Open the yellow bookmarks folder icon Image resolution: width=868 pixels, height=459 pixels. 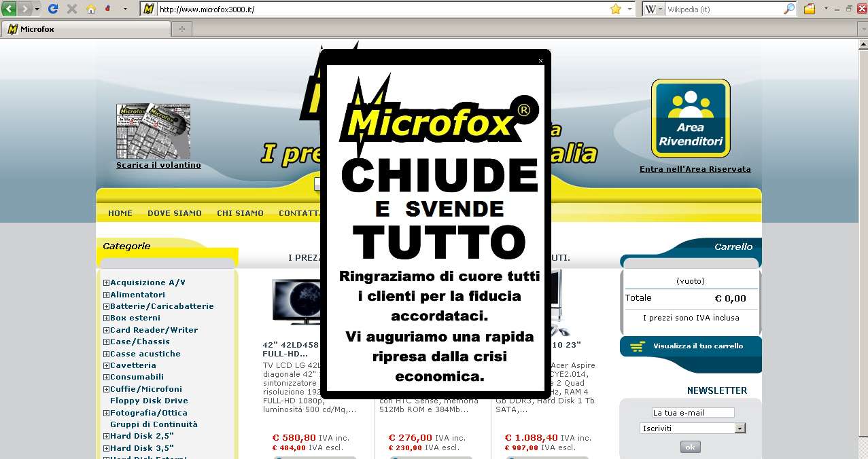point(810,9)
